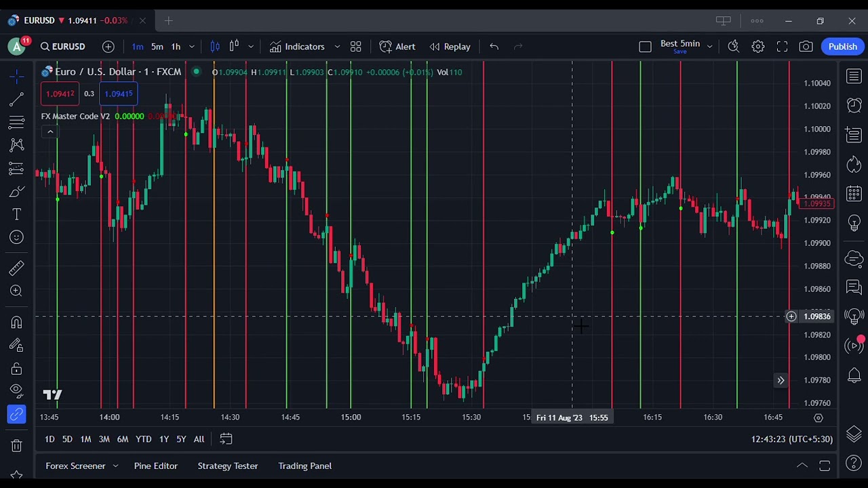
Task: Open the select layout square icon
Action: click(x=645, y=47)
